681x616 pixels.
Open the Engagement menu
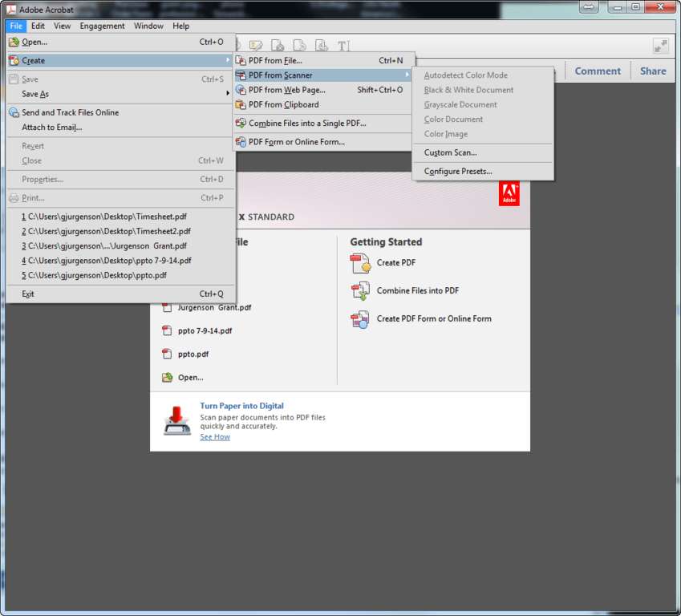coord(102,26)
